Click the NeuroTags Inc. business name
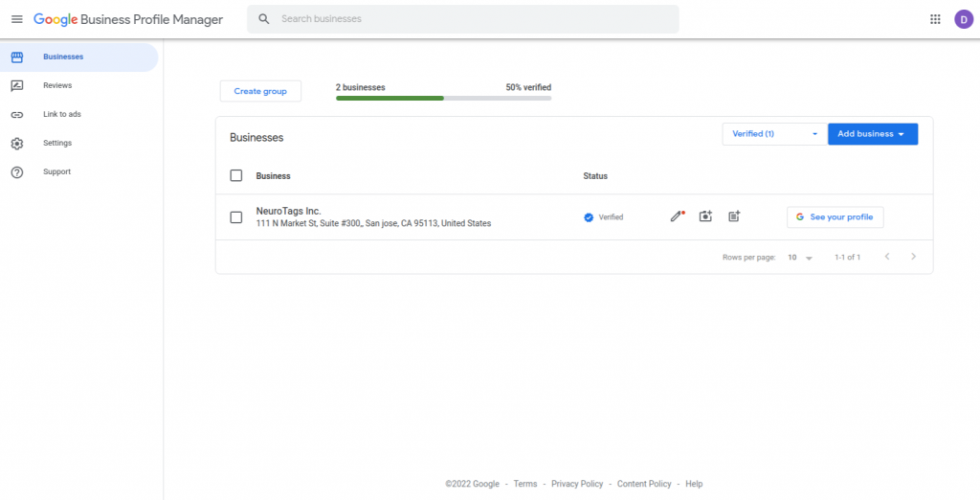The image size is (980, 500). click(289, 211)
